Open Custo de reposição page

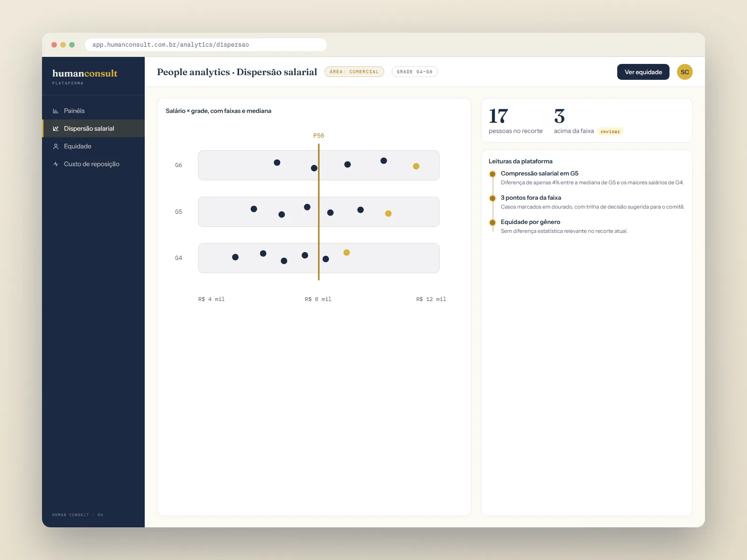tap(93, 164)
